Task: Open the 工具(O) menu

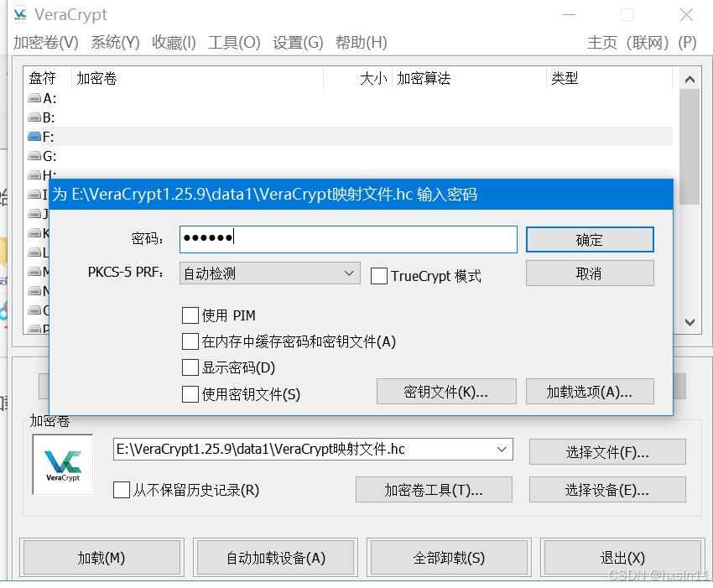Action: pyautogui.click(x=234, y=43)
